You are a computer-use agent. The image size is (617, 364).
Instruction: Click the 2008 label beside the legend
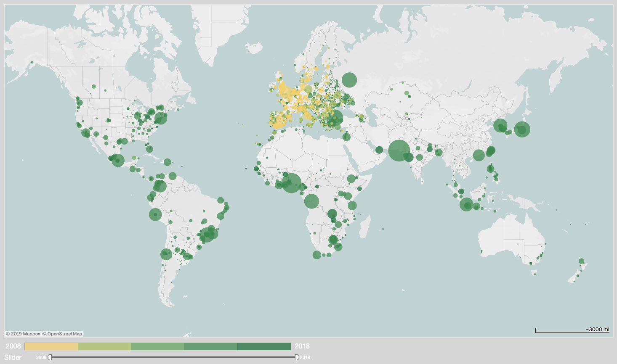[x=14, y=346]
